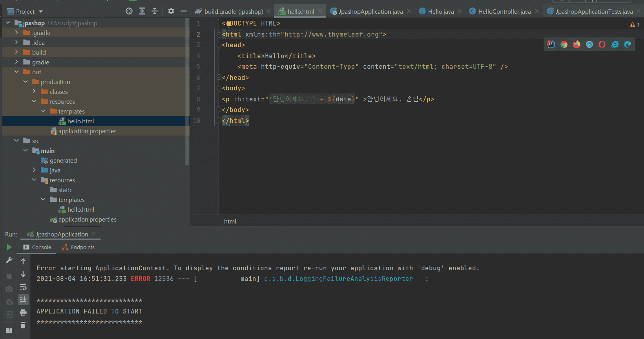
Task: Open Project panel settings gear
Action: 171,11
